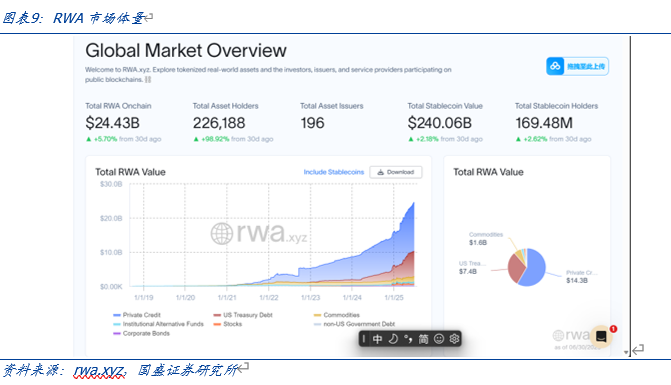Click the scrollbar down arrow at right edge
The height and width of the screenshot is (385, 671).
click(x=626, y=352)
